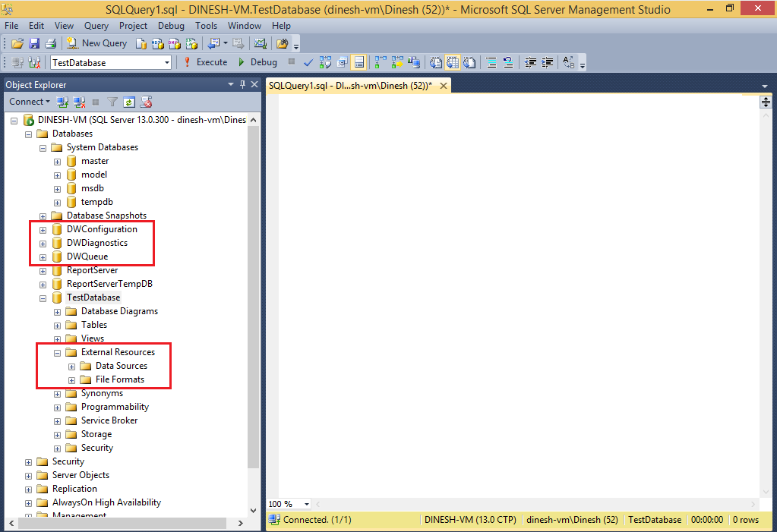Refresh the Object Explorer

point(129,101)
